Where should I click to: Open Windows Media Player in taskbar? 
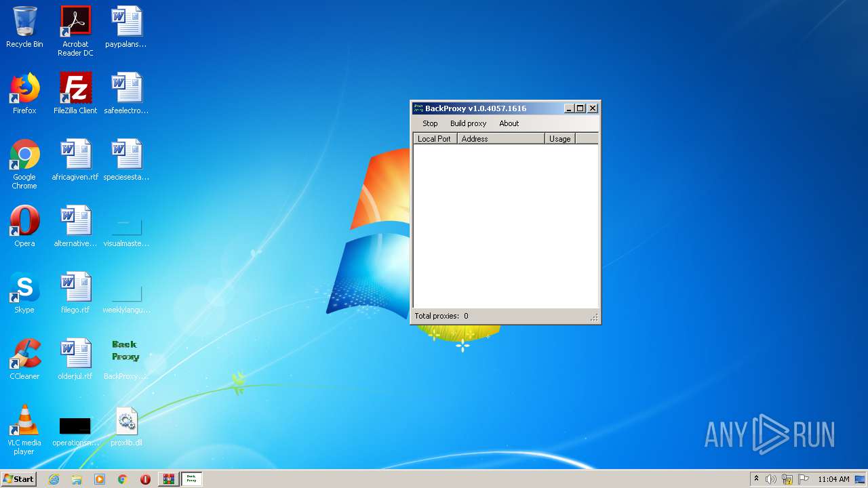tap(100, 479)
